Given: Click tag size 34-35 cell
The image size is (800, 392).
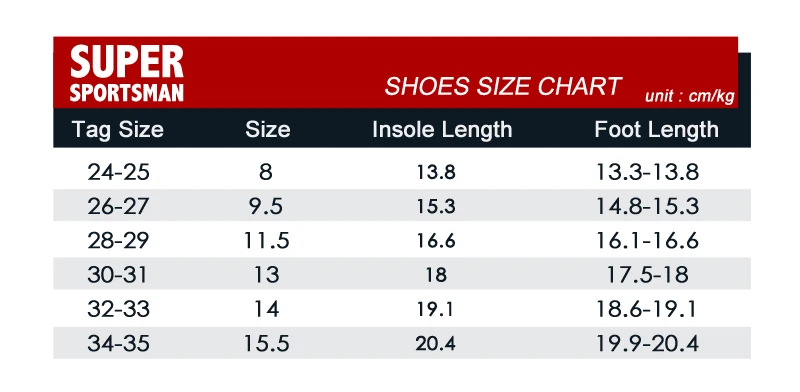Looking at the screenshot, I should point(118,344).
